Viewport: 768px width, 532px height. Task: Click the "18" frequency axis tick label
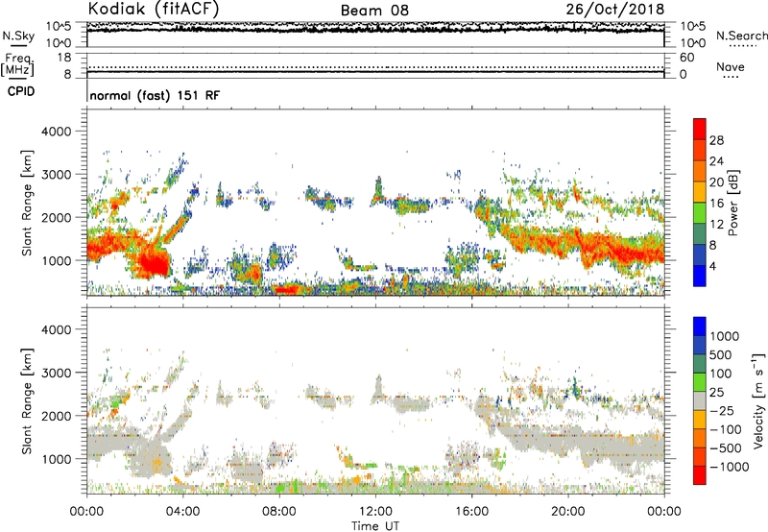[64, 58]
